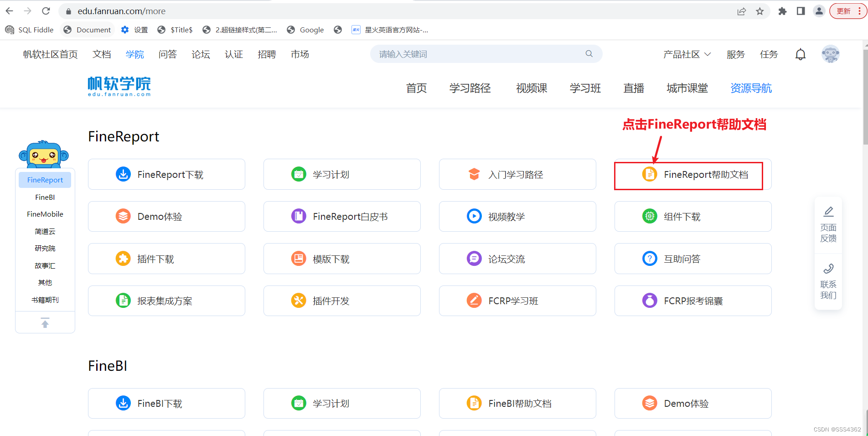Go to 城市课堂 tab

687,88
